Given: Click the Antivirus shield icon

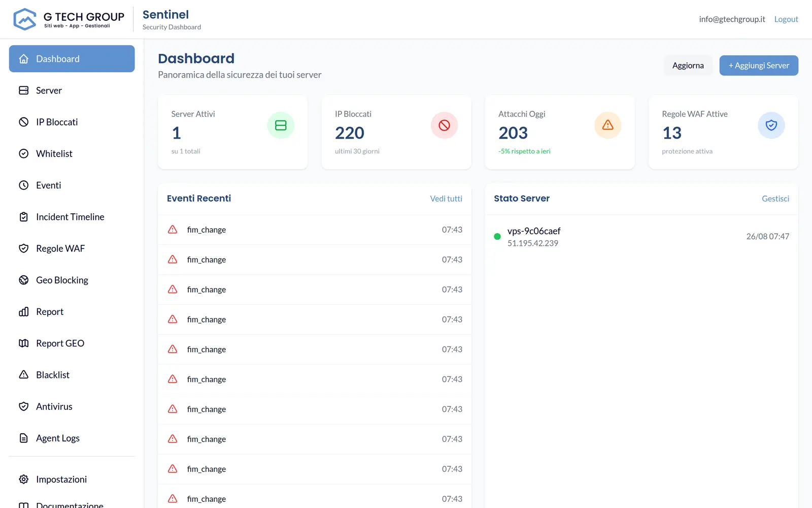Looking at the screenshot, I should click(x=24, y=406).
